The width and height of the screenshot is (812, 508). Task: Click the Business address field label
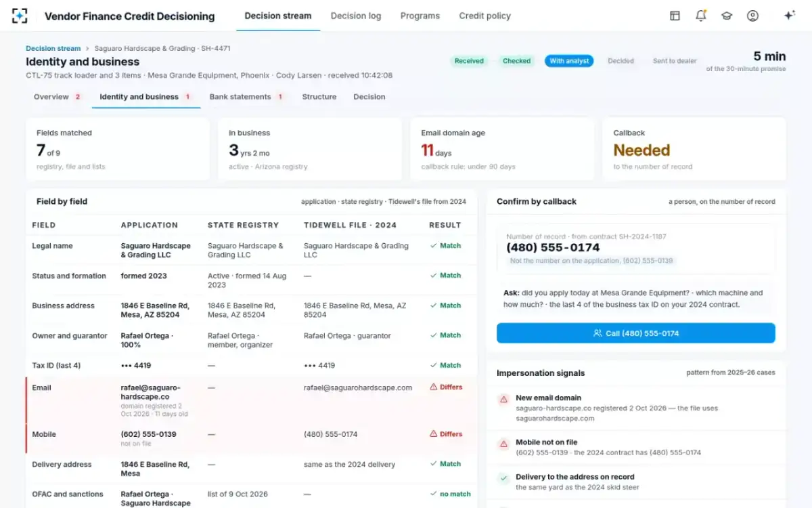(x=63, y=305)
